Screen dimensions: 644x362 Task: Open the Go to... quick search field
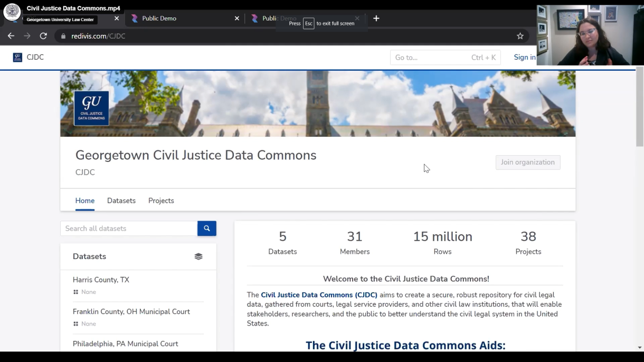445,57
